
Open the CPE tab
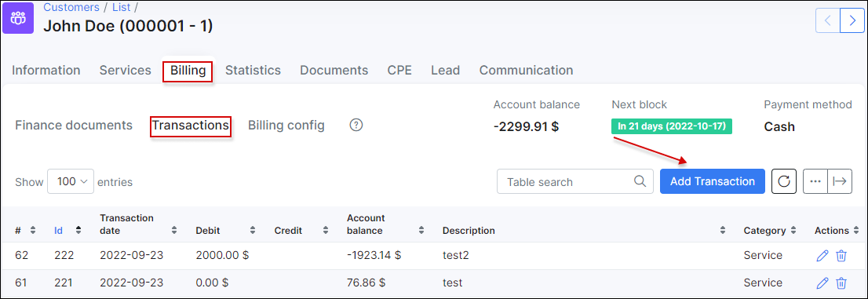point(399,71)
